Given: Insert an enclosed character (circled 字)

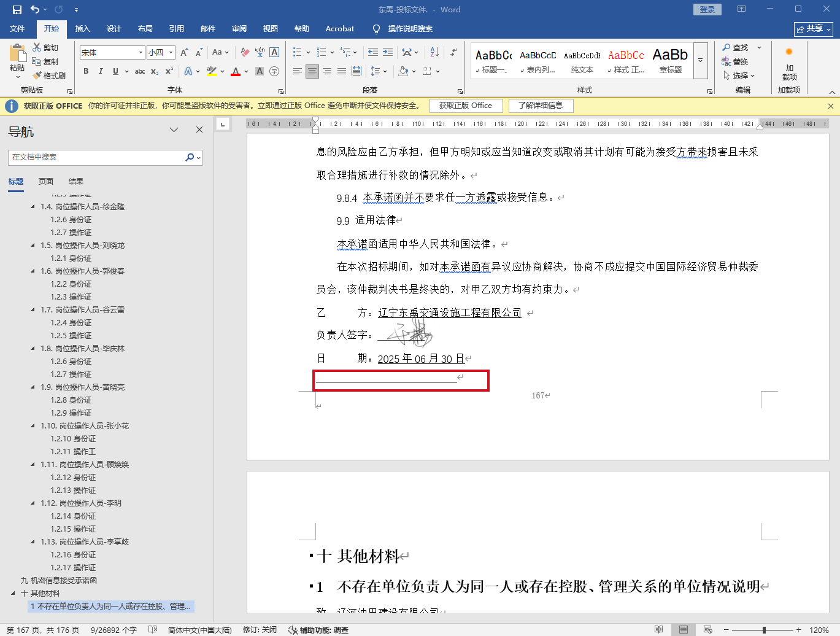Looking at the screenshot, I should click(274, 71).
